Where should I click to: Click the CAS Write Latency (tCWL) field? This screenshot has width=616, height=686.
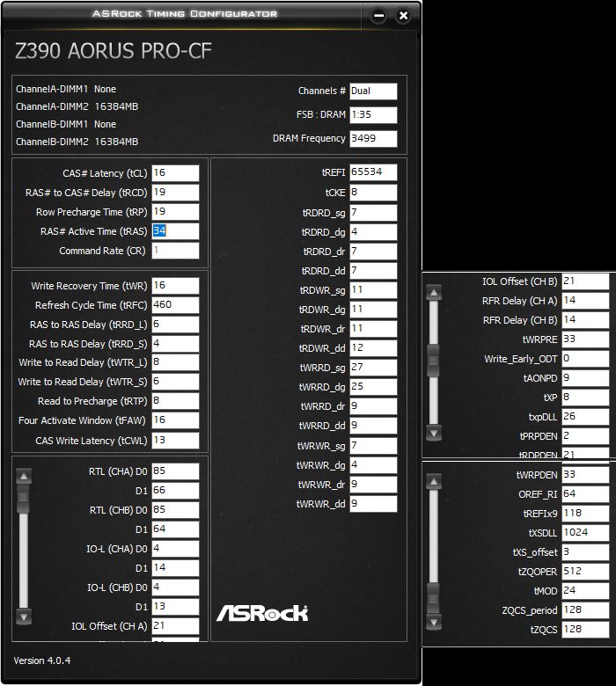[175, 440]
